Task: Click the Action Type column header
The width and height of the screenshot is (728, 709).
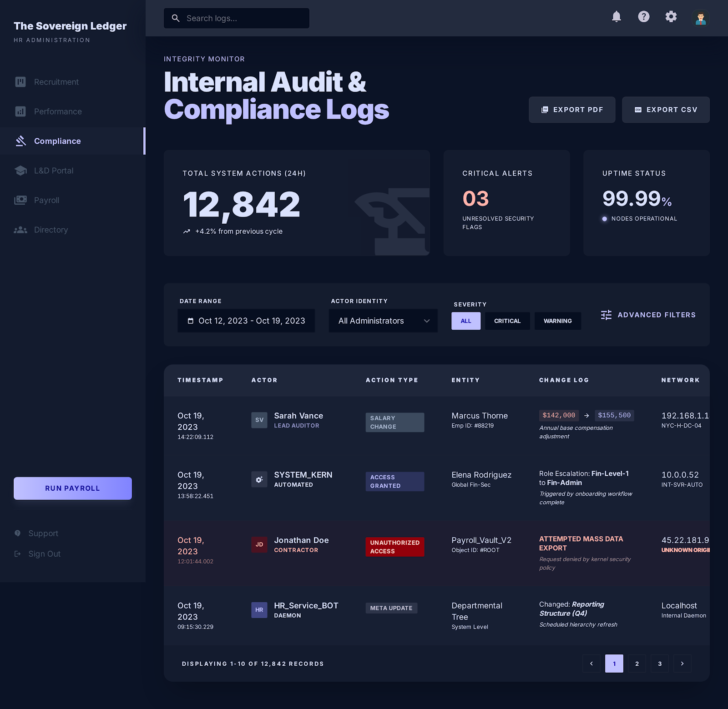Action: coord(392,380)
